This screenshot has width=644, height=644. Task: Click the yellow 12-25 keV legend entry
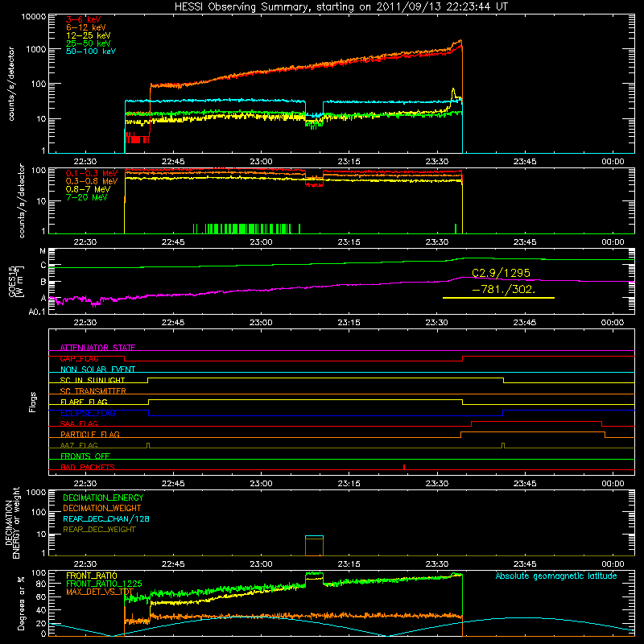(89, 35)
